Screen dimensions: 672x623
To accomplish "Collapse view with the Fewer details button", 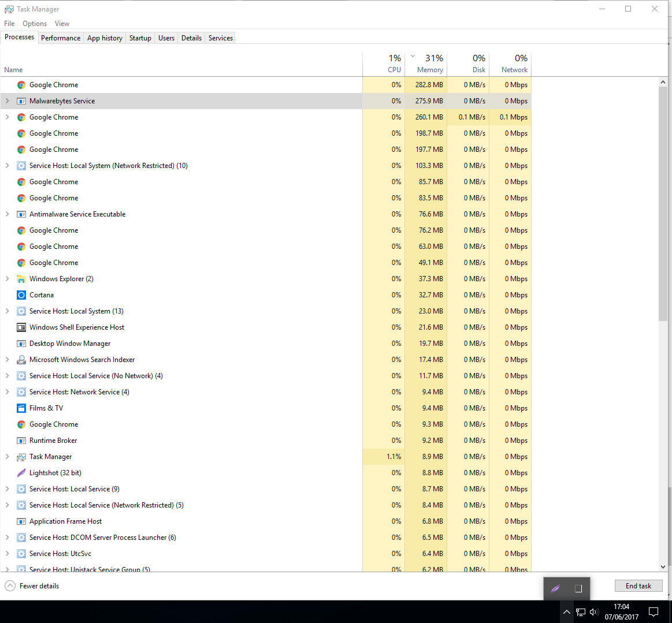I will click(32, 585).
